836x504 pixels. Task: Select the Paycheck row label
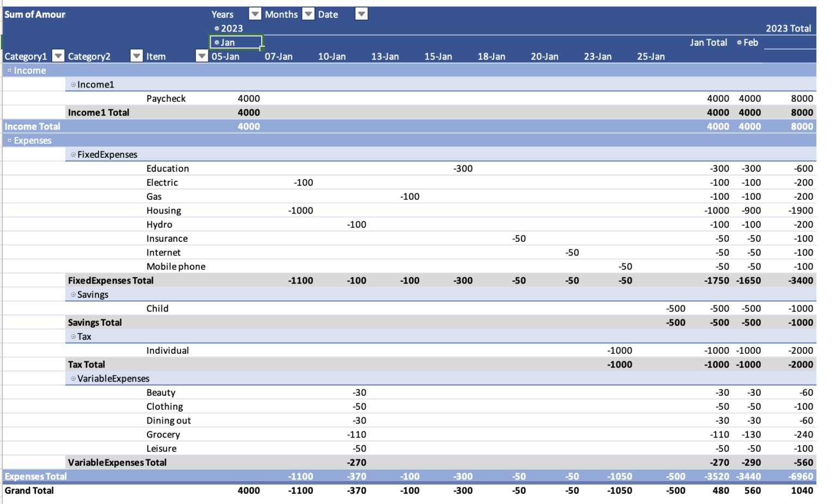click(165, 98)
